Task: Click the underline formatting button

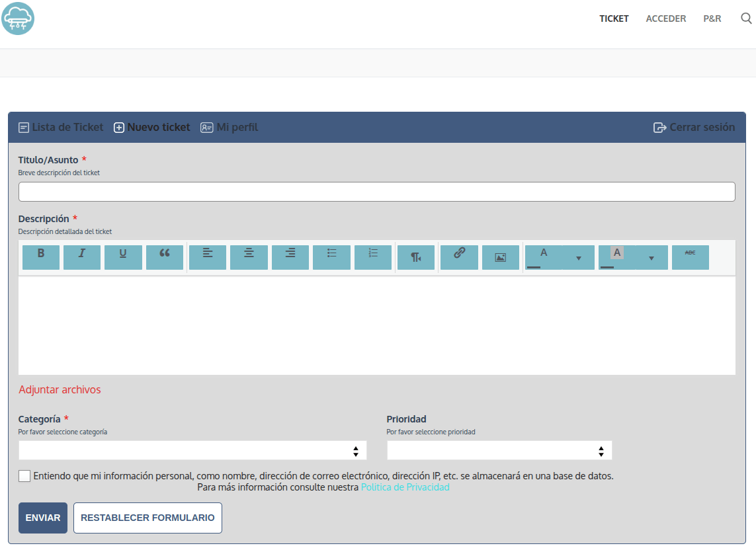Action: pyautogui.click(x=123, y=257)
